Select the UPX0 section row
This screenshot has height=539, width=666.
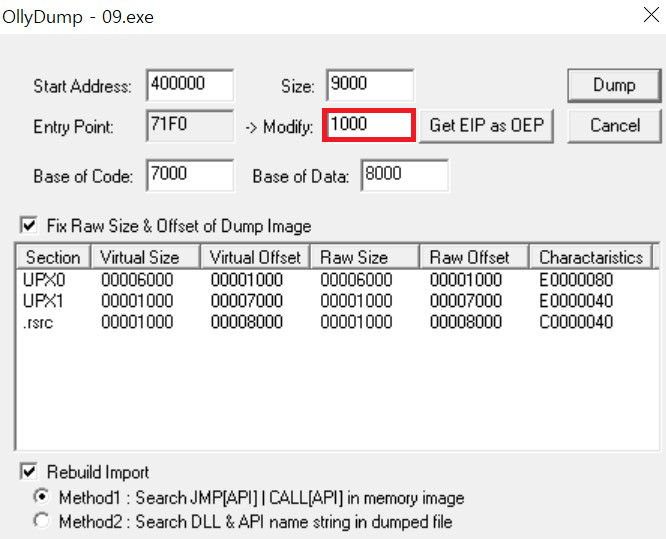337,280
